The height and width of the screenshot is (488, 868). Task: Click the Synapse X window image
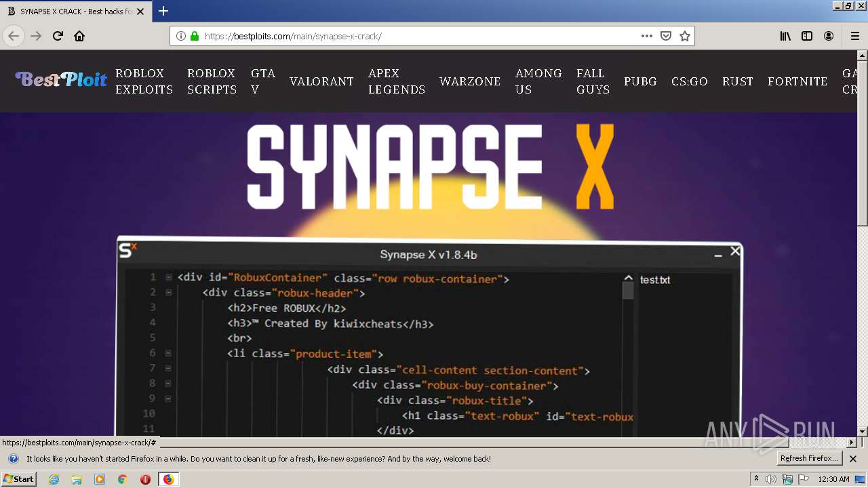pos(429,337)
